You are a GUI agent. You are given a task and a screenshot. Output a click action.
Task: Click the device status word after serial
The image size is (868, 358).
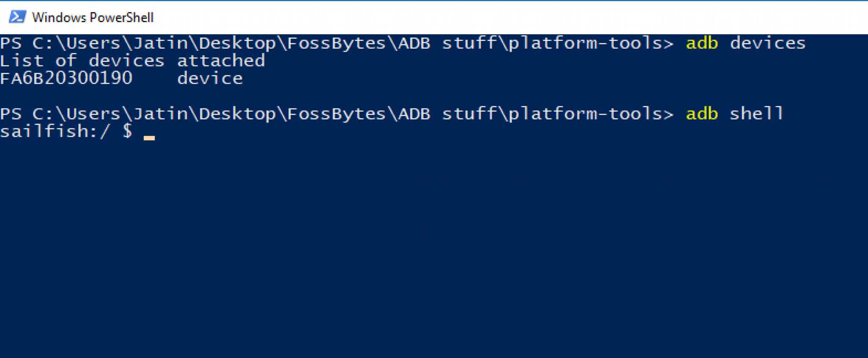click(x=210, y=78)
